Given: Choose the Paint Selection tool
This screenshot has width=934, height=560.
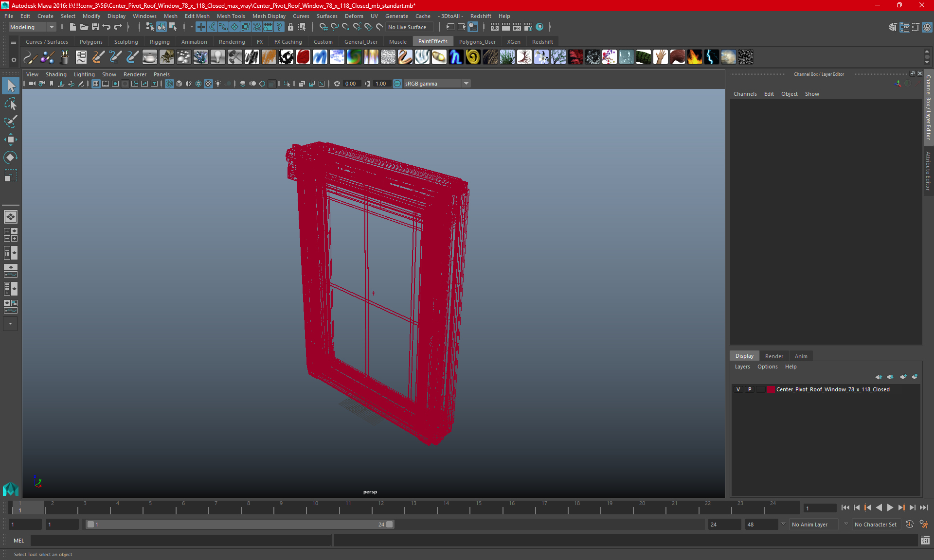Looking at the screenshot, I should point(11,122).
